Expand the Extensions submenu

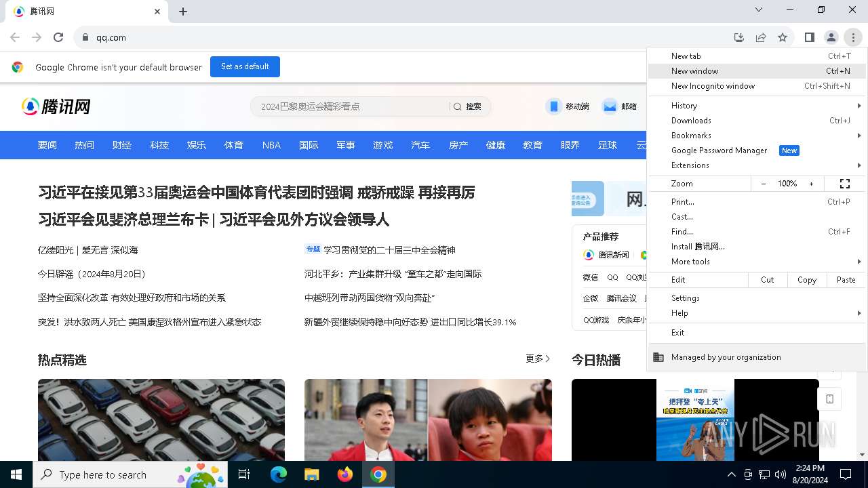click(757, 165)
